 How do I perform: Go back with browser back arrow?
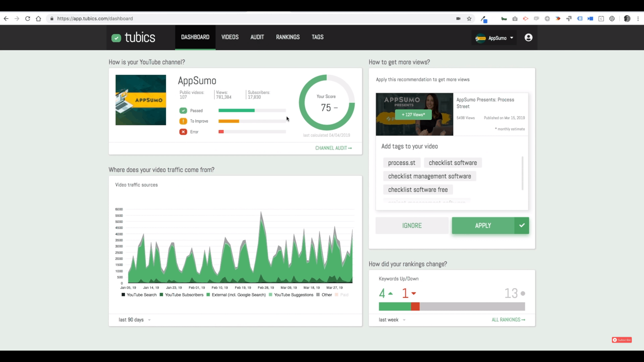(6, 19)
